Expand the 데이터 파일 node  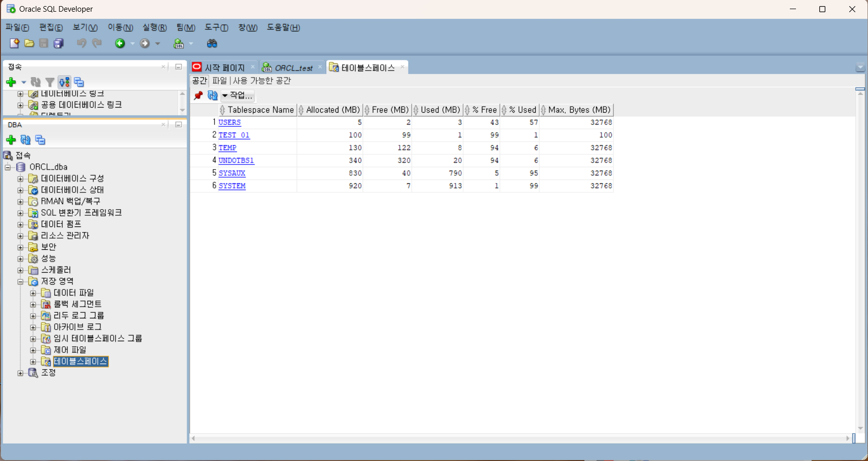33,293
